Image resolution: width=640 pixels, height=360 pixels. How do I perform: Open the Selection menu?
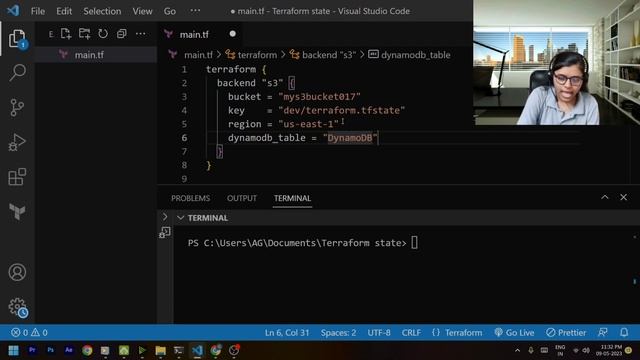102,11
